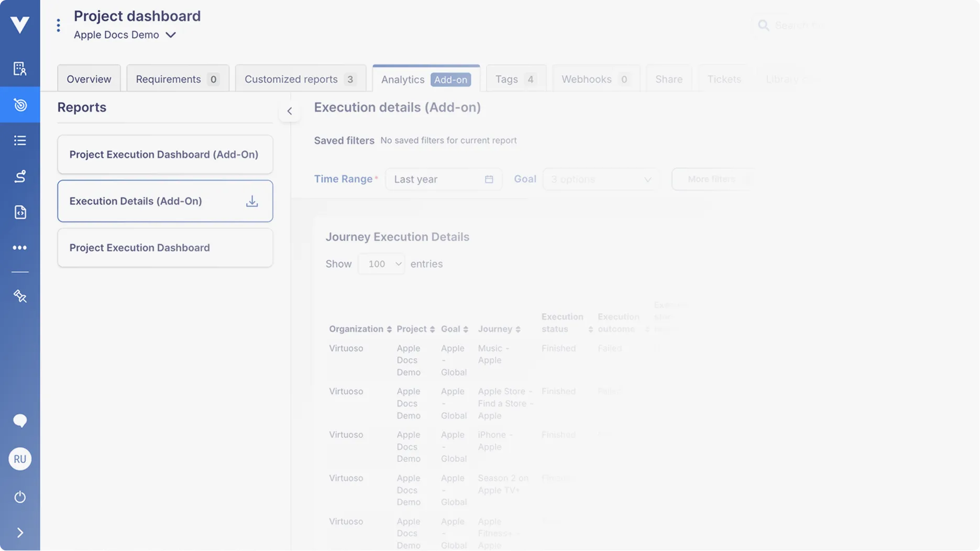
Task: Click the Apple Store - Find a Store journey
Action: coord(505,404)
